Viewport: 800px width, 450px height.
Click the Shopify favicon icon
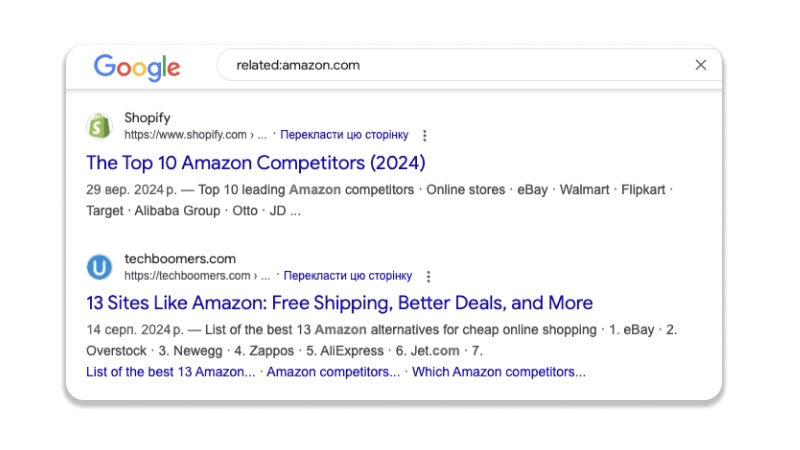click(x=99, y=126)
